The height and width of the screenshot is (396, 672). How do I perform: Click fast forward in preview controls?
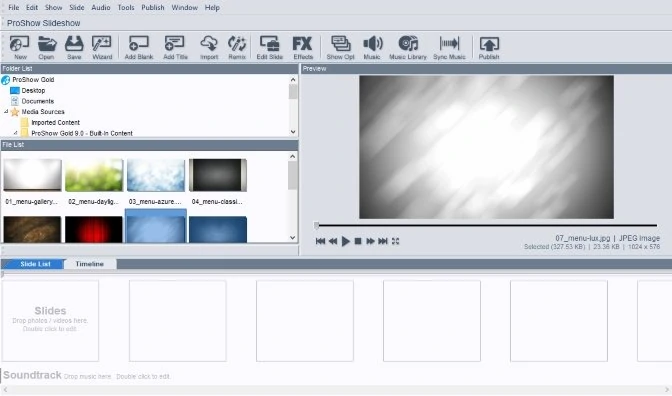click(x=370, y=241)
